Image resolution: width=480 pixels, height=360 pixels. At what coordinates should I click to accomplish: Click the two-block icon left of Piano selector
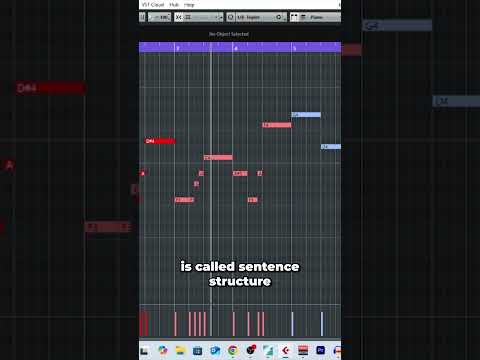[x=294, y=17]
